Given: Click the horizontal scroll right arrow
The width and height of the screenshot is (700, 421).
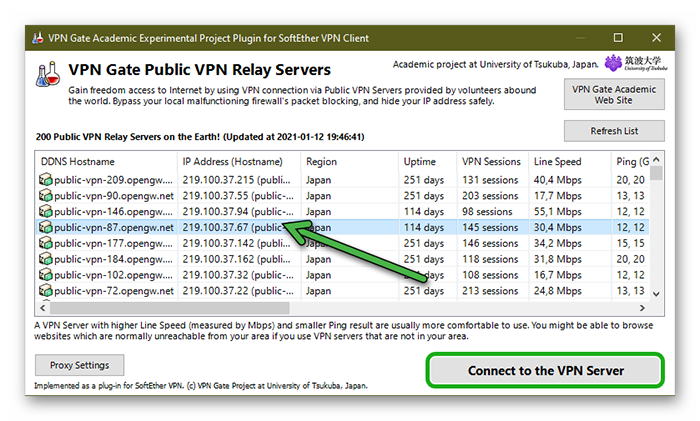Looking at the screenshot, I should click(x=642, y=308).
